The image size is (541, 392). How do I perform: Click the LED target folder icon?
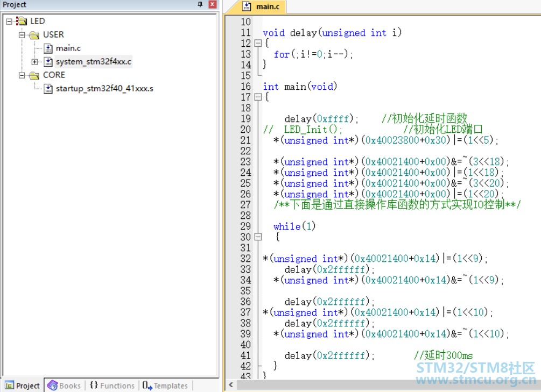point(22,22)
